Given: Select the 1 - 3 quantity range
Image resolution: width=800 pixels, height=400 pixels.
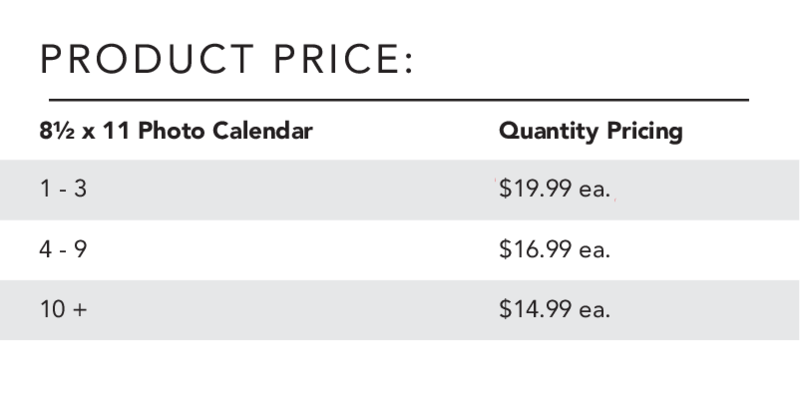Looking at the screenshot, I should pyautogui.click(x=63, y=189).
